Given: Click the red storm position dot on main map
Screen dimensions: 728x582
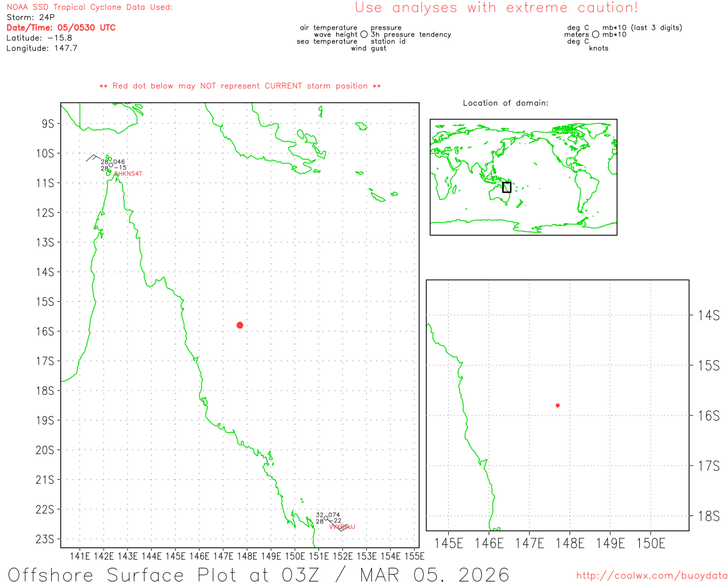Looking at the screenshot, I should click(x=240, y=325).
